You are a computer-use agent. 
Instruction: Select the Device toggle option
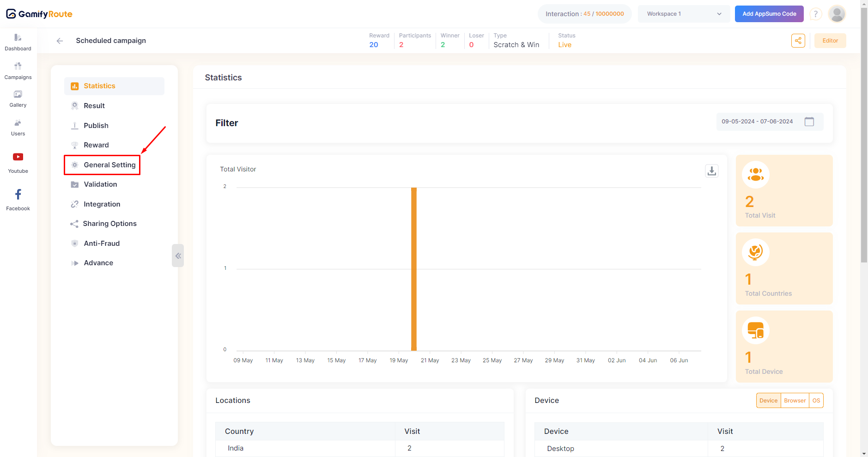click(x=768, y=401)
